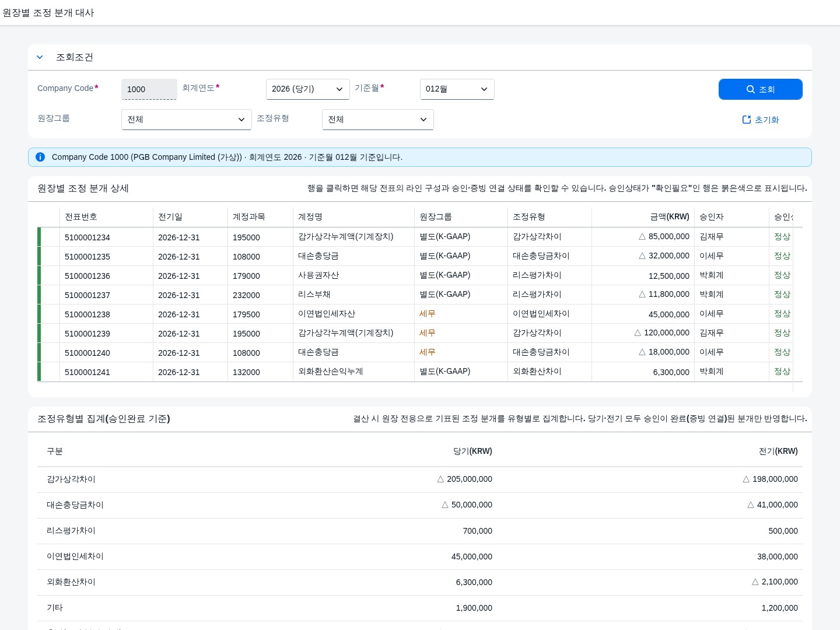Click 세무 ledger group in row 5100001238
Image resolution: width=840 pixels, height=630 pixels.
428,314
